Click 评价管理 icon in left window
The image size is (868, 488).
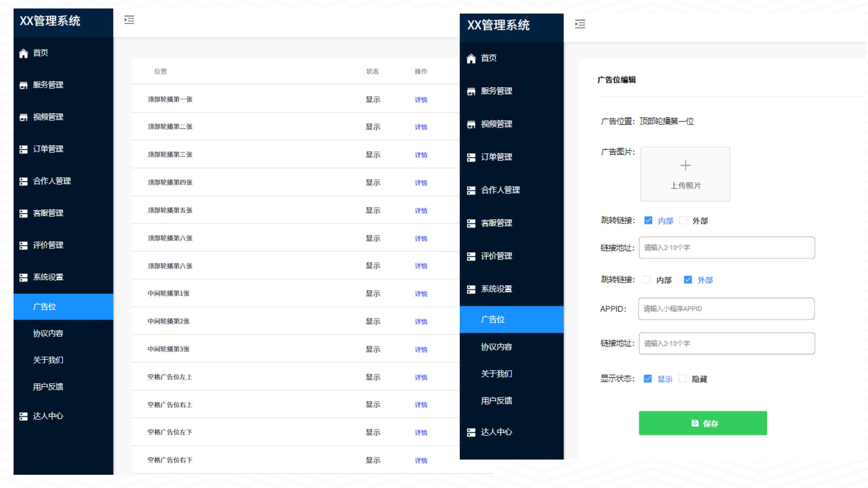pos(23,245)
